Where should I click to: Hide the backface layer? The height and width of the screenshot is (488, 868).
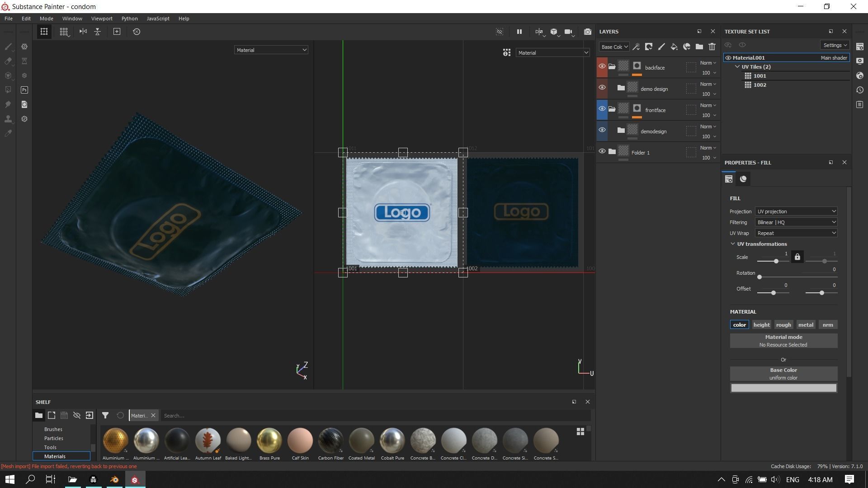pos(602,66)
